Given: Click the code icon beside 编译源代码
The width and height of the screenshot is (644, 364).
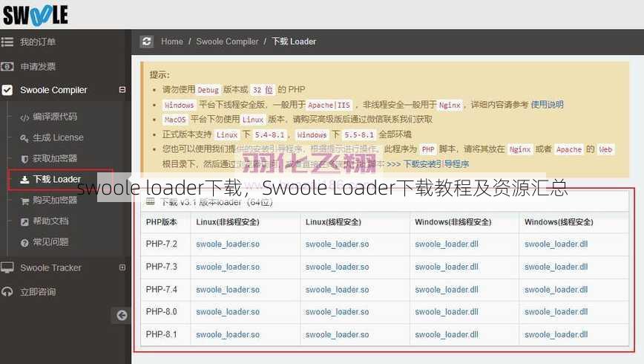Looking at the screenshot, I should [x=24, y=117].
